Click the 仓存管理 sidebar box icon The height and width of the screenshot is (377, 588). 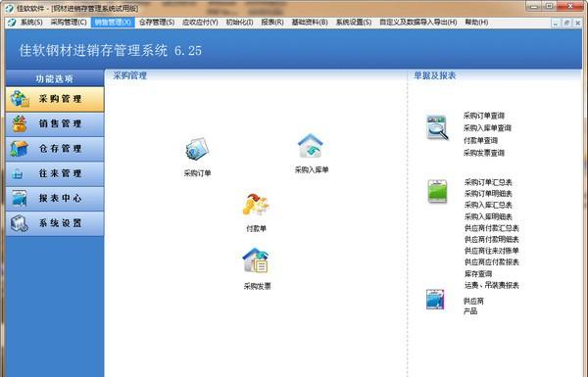[20, 149]
